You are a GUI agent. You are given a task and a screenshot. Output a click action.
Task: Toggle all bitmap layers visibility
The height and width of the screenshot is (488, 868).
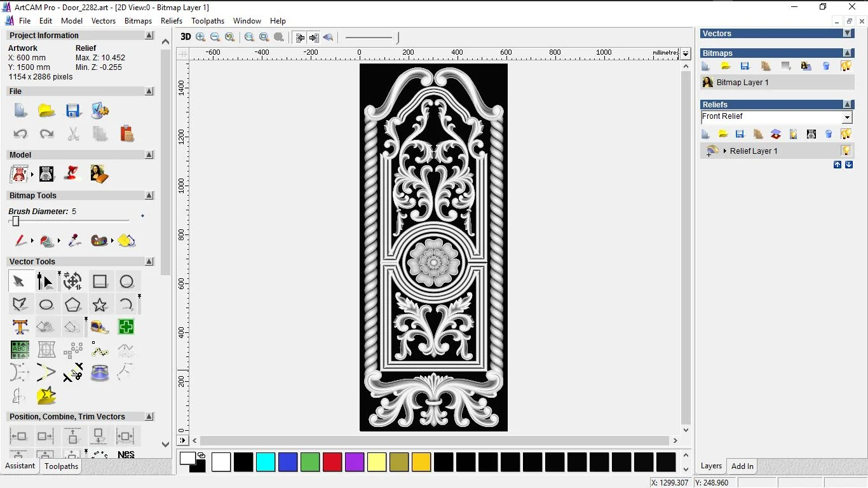(846, 66)
